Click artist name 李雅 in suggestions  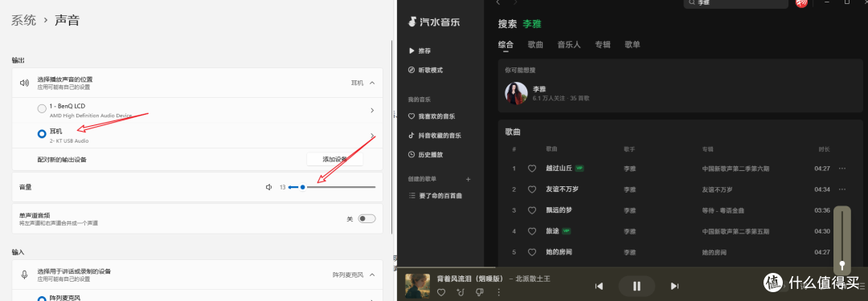[539, 88]
